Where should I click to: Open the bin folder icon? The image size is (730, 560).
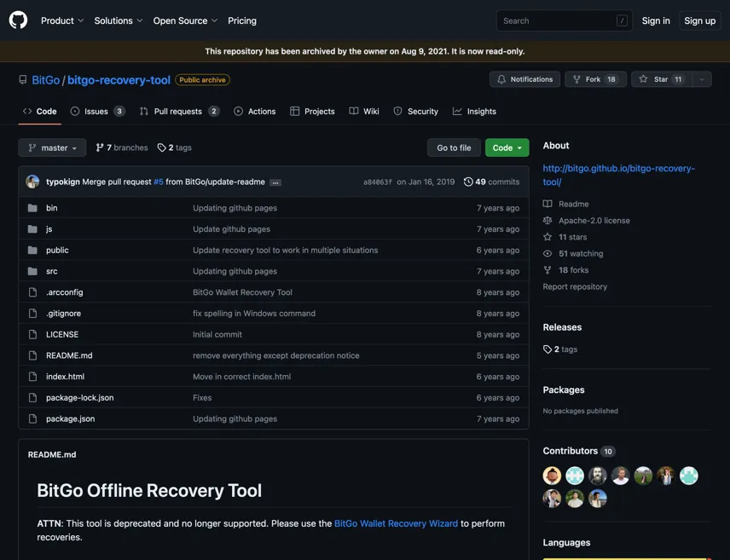point(32,208)
